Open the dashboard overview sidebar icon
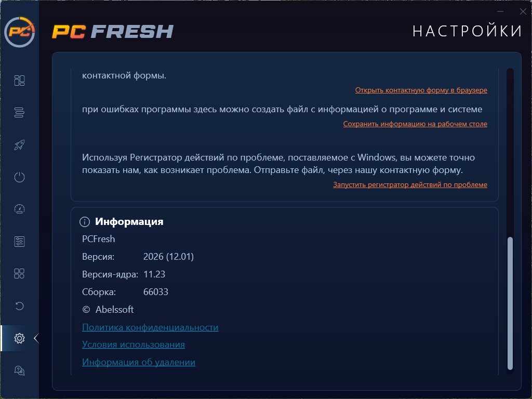 point(19,81)
